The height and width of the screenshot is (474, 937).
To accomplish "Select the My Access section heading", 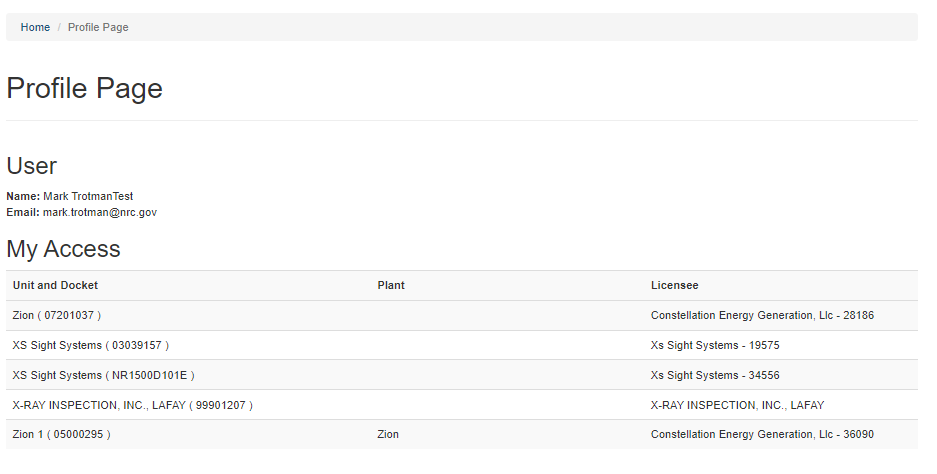I will [63, 249].
